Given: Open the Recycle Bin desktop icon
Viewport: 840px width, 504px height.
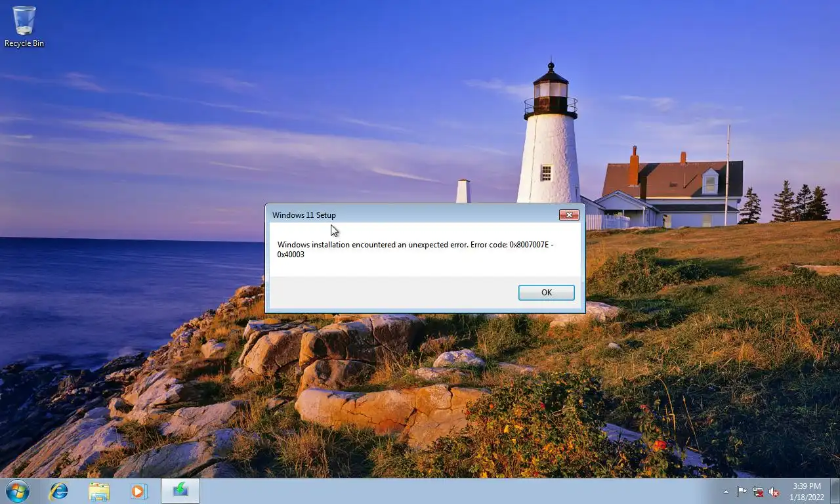Looking at the screenshot, I should pyautogui.click(x=24, y=26).
